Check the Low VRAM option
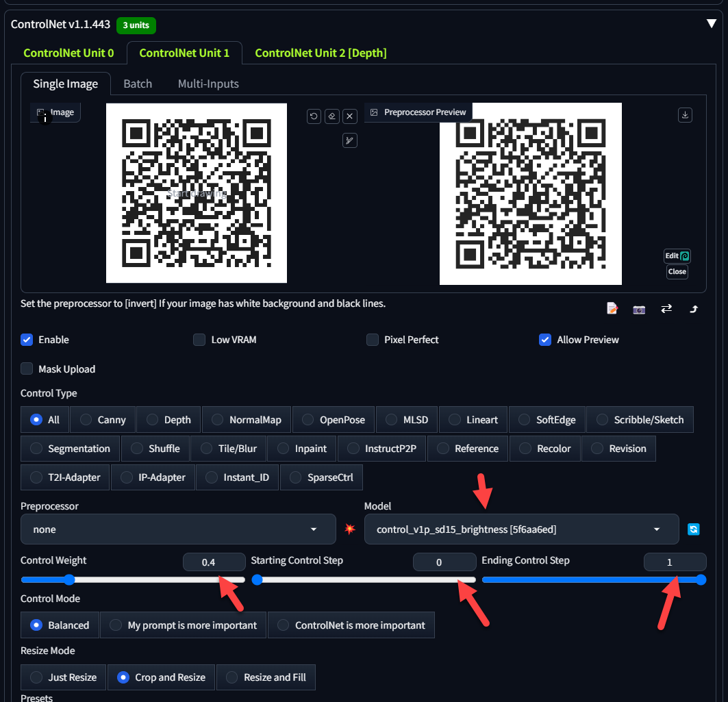 tap(199, 340)
